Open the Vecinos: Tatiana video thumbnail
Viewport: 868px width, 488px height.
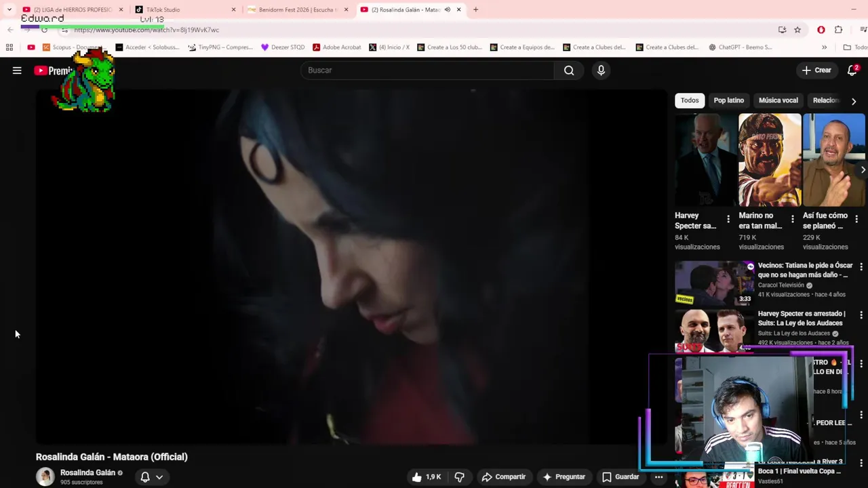coord(714,283)
